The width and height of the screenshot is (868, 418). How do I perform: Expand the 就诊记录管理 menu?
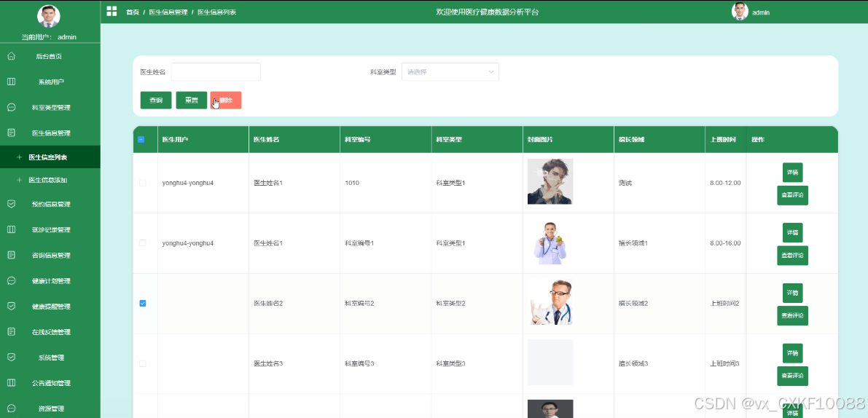pyautogui.click(x=50, y=229)
